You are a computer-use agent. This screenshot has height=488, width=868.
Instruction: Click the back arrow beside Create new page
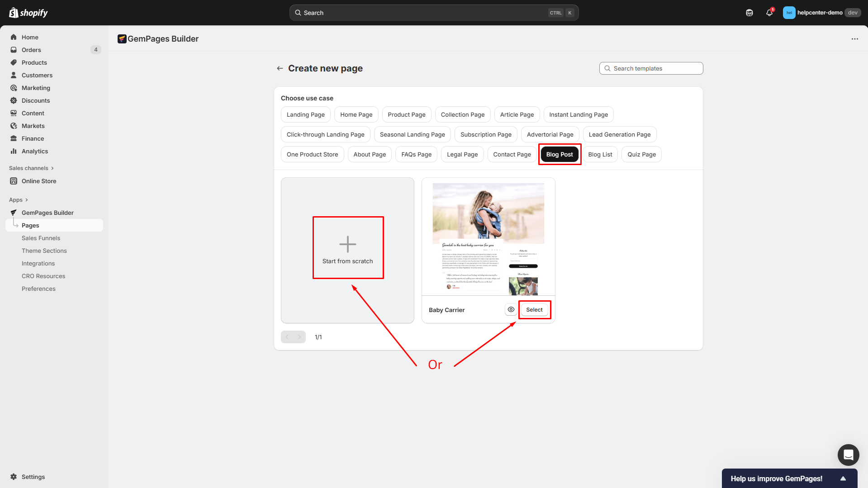pos(280,68)
